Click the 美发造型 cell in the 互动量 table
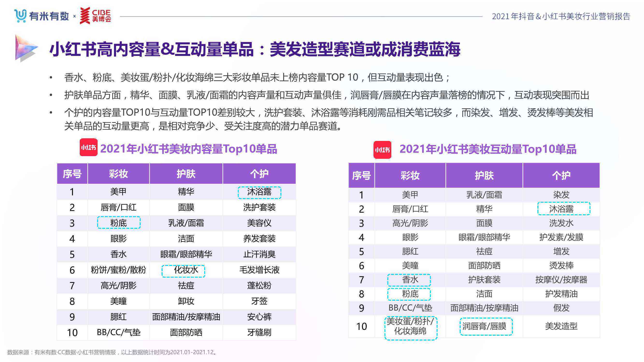Screen dimensions: 644x362 pos(561,326)
